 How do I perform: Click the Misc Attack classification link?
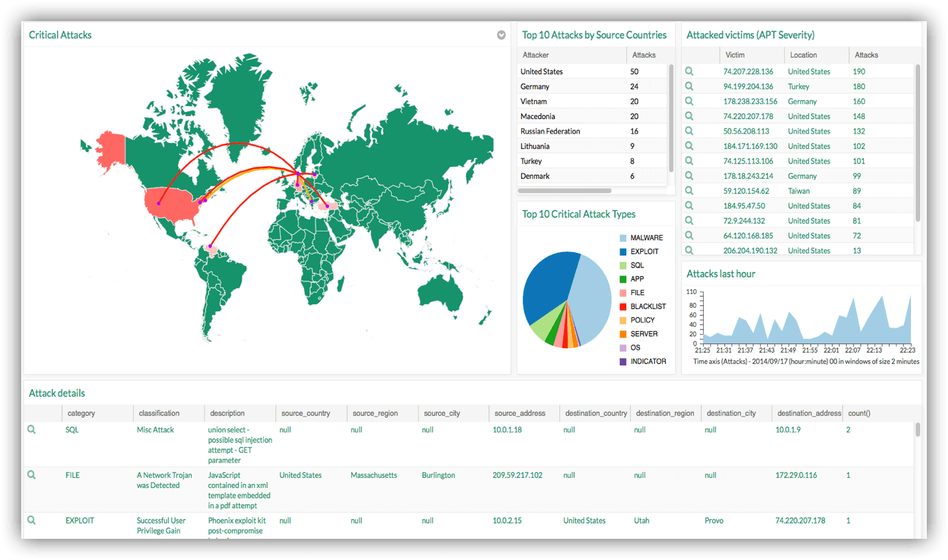(155, 430)
